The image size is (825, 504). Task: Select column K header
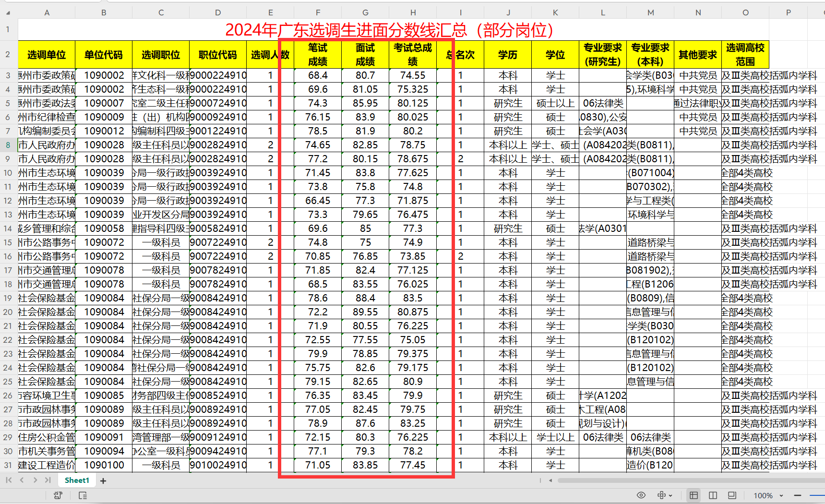coord(555,13)
